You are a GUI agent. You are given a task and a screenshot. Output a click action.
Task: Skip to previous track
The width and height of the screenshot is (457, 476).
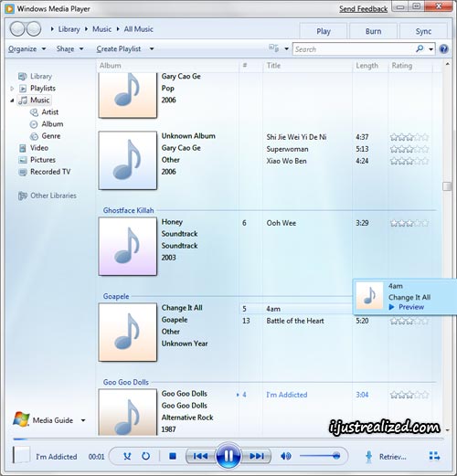200,456
